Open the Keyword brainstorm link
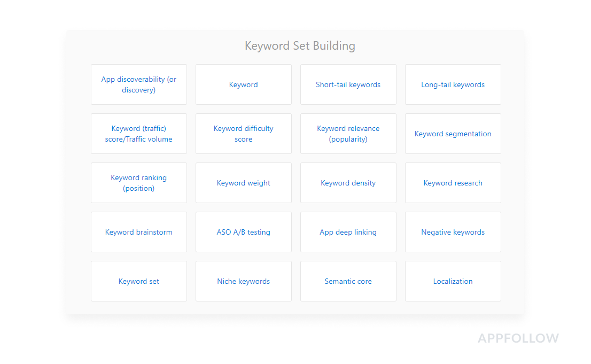This screenshot has width=591, height=364. [x=139, y=232]
